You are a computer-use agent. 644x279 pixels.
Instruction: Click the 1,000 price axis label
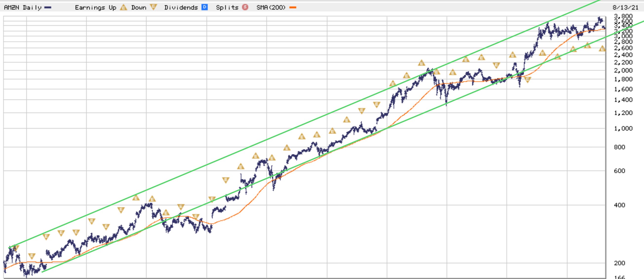point(623,128)
